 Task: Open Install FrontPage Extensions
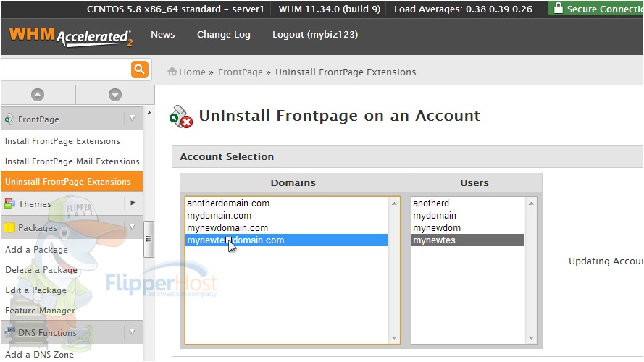(62, 141)
